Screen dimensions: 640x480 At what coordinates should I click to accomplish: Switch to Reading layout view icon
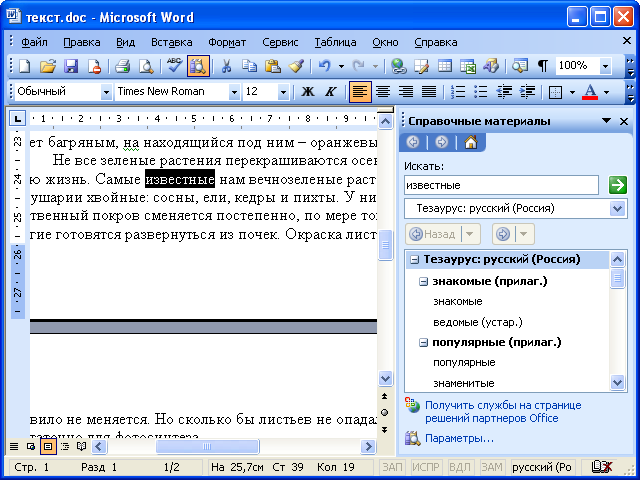(82, 447)
